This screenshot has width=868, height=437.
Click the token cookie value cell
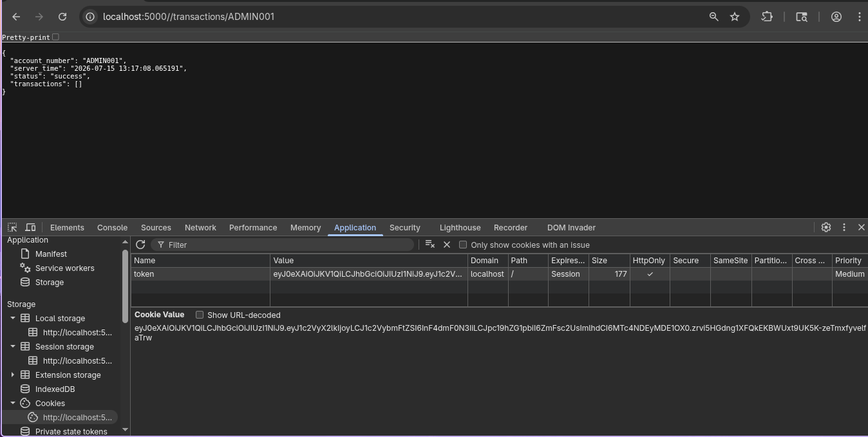pyautogui.click(x=369, y=274)
